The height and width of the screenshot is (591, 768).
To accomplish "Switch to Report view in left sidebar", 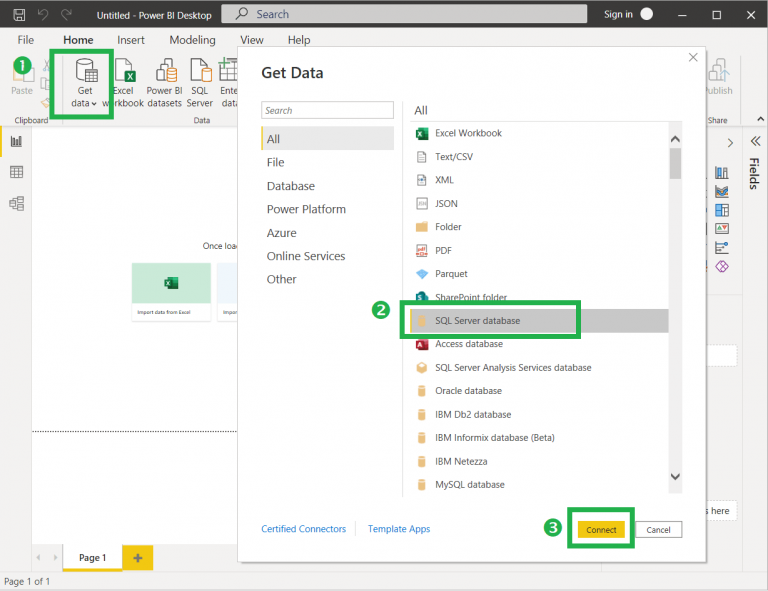I will [x=16, y=141].
